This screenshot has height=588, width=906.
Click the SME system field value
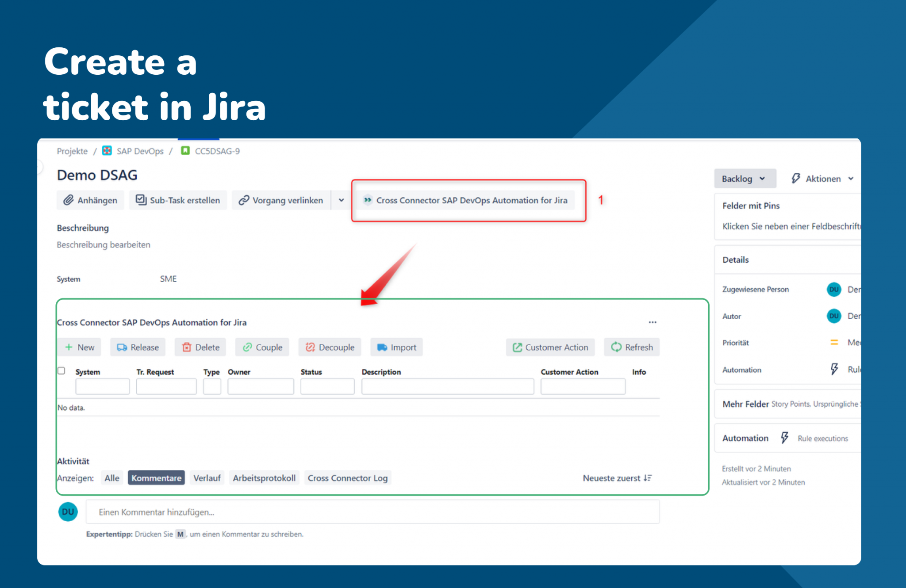[168, 279]
